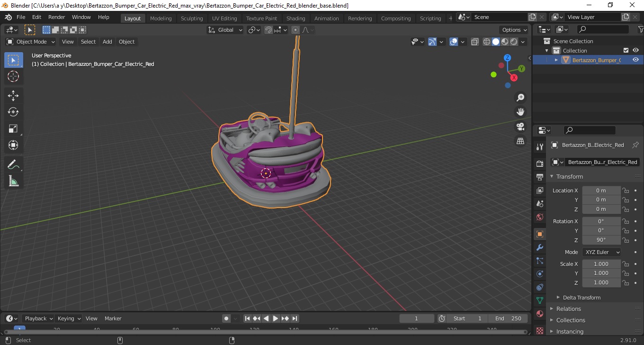The image size is (644, 345).
Task: Activate the Transform tool
Action: click(13, 145)
